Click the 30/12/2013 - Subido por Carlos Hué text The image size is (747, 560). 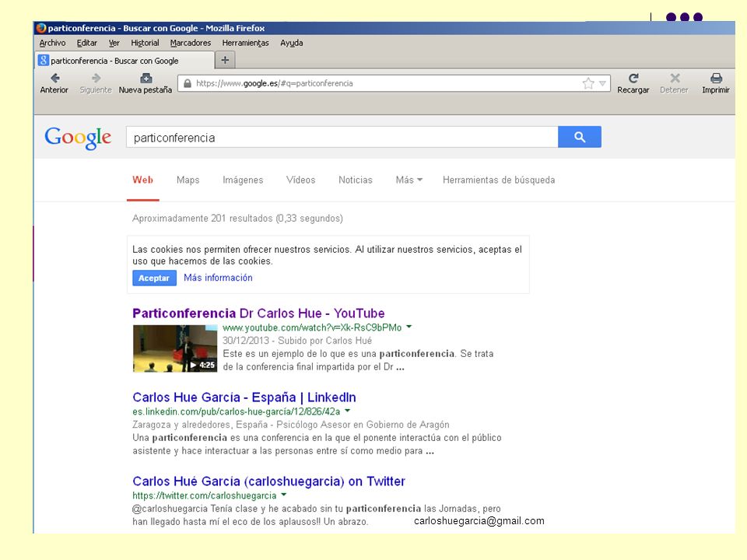pos(297,341)
